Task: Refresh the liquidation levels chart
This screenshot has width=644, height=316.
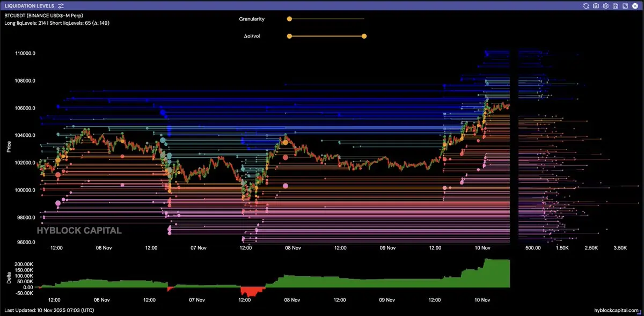Action: pos(587,6)
